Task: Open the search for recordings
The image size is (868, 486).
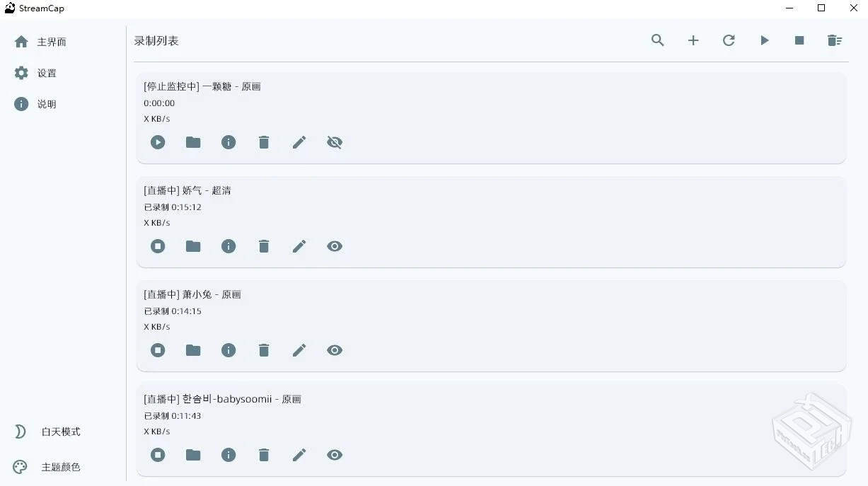Action: click(657, 40)
